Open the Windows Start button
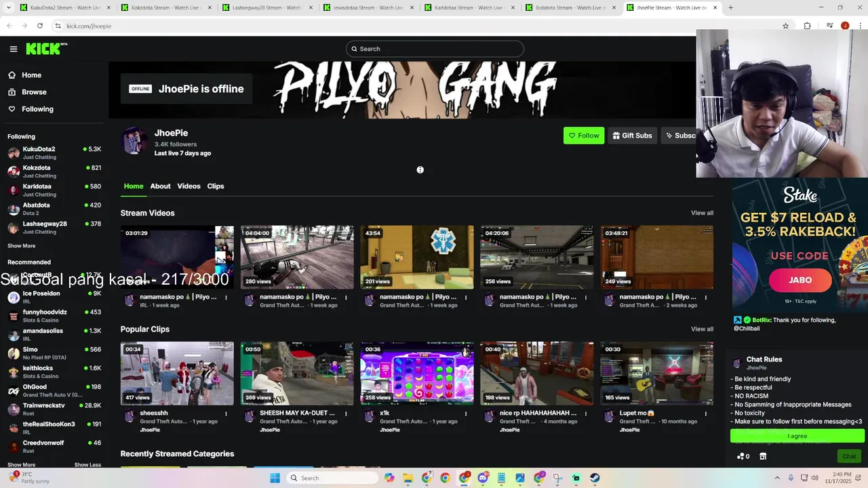 [275, 478]
